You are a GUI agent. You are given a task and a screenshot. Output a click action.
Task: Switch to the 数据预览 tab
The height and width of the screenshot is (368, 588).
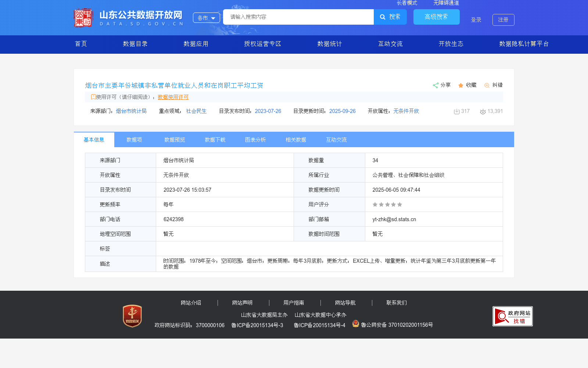coord(174,139)
